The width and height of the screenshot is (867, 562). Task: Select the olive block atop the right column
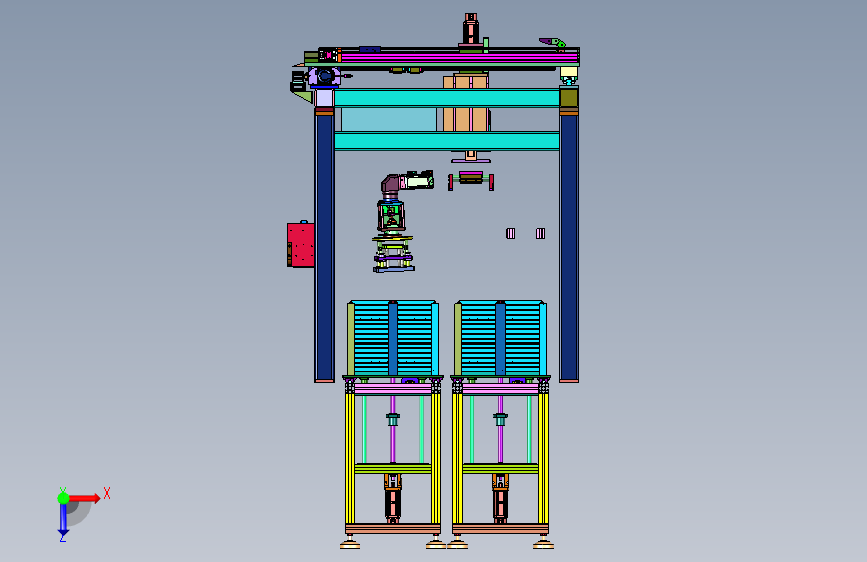(x=568, y=98)
